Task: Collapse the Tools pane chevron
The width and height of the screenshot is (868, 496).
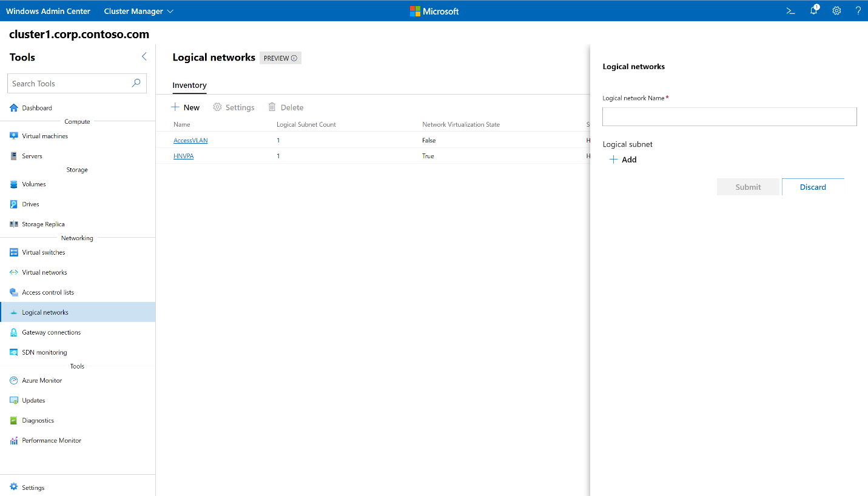Action: 144,56
